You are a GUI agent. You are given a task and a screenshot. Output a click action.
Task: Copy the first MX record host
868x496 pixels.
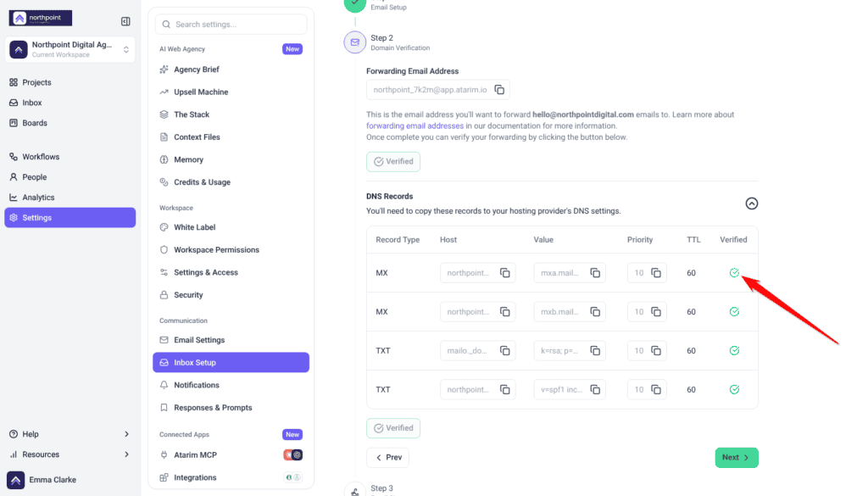(x=505, y=273)
